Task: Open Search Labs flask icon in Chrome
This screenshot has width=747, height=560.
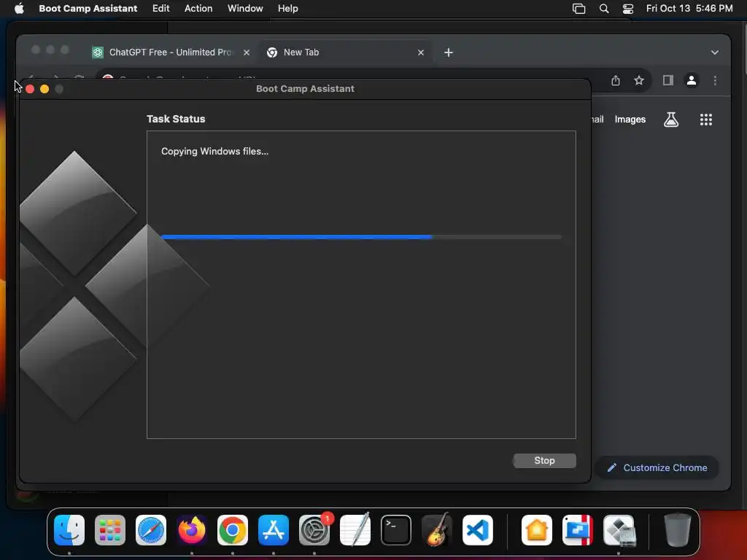Action: pyautogui.click(x=671, y=120)
